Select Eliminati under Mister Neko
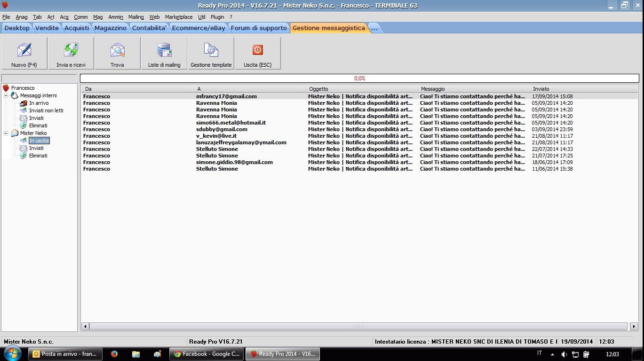Viewport: 644px width, 361px height. click(38, 156)
